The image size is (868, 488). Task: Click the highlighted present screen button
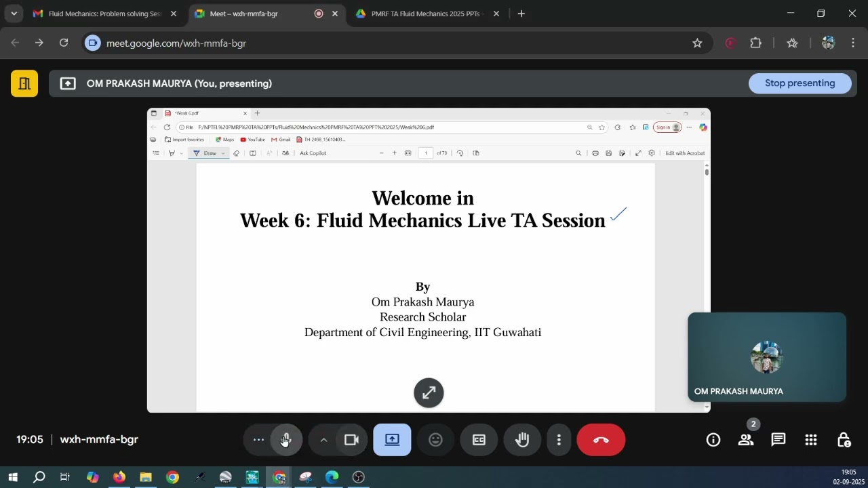tap(392, 440)
